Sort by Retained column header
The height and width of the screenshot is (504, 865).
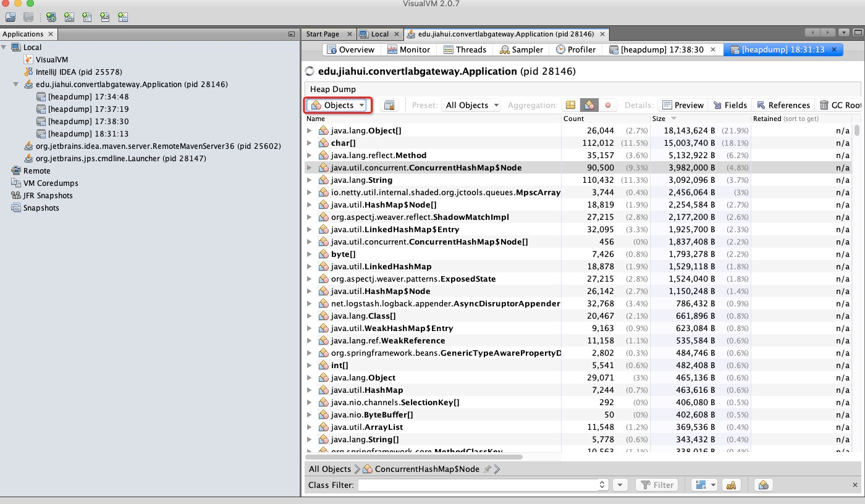(801, 118)
